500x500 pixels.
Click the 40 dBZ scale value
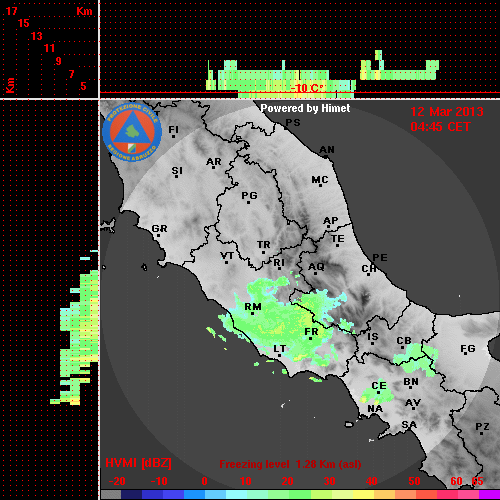(x=371, y=481)
